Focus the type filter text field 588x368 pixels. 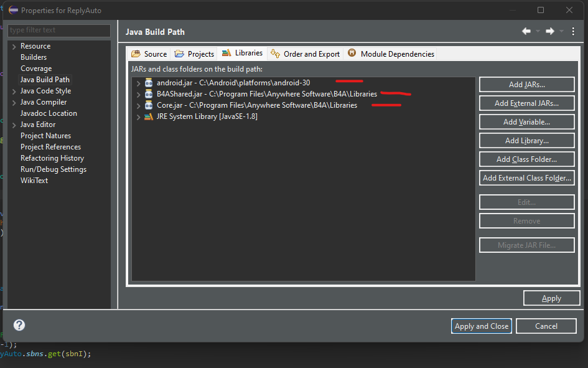click(x=59, y=30)
